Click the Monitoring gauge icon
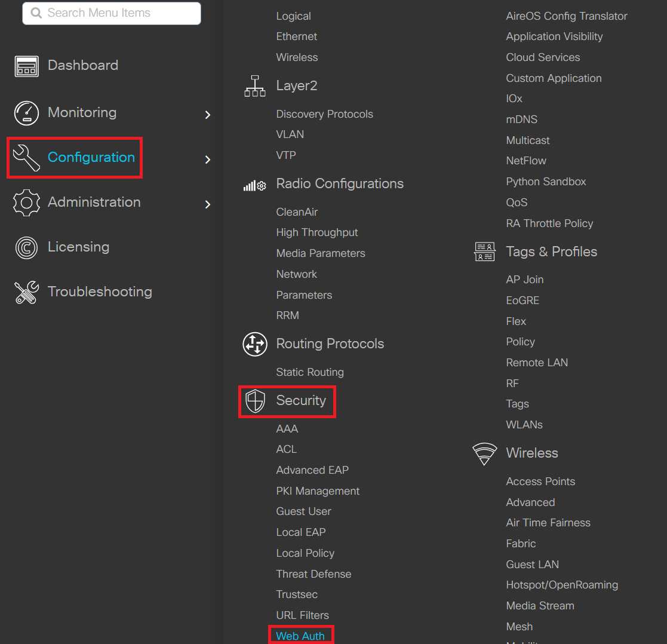Viewport: 667px width, 644px height. click(26, 113)
